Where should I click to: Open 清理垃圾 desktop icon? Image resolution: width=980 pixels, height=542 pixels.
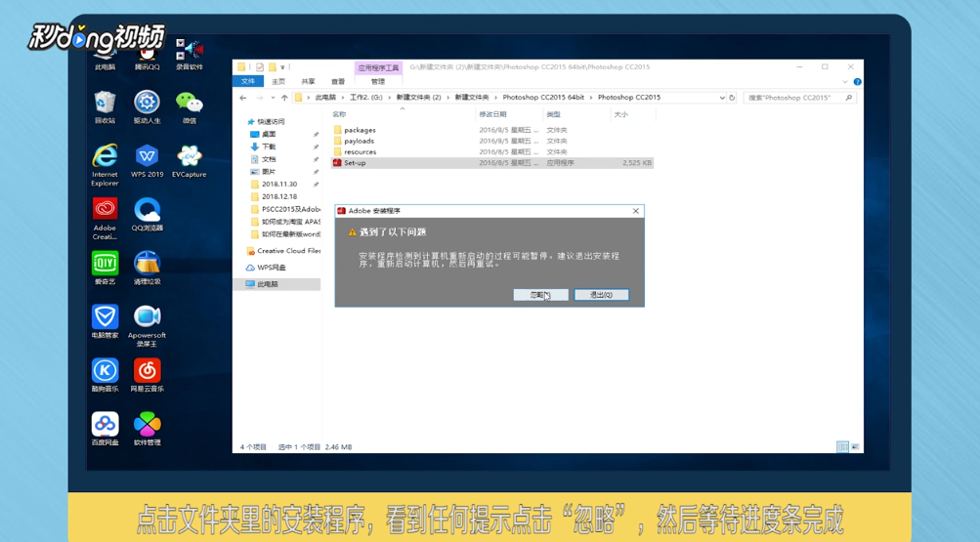147,269
